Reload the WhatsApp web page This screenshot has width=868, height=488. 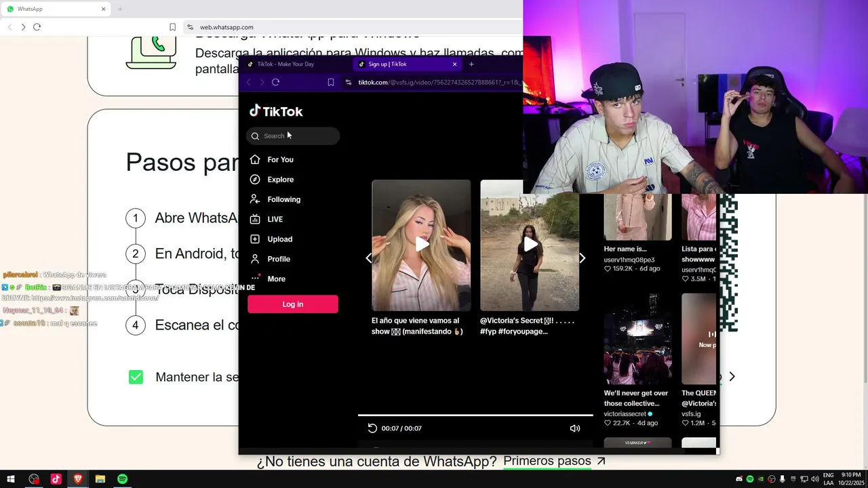tap(37, 27)
